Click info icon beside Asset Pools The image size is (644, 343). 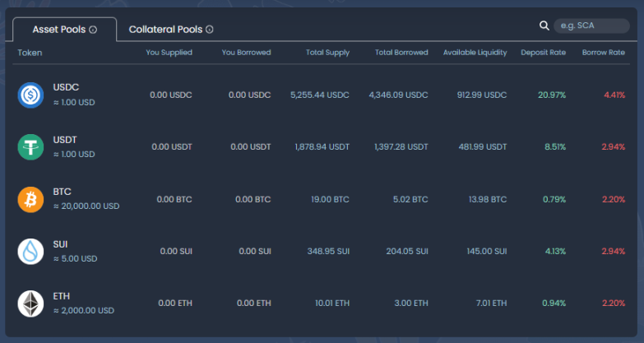(93, 30)
